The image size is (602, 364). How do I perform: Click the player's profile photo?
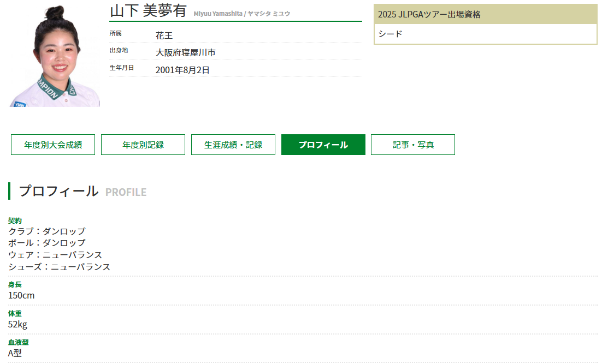tap(55, 56)
